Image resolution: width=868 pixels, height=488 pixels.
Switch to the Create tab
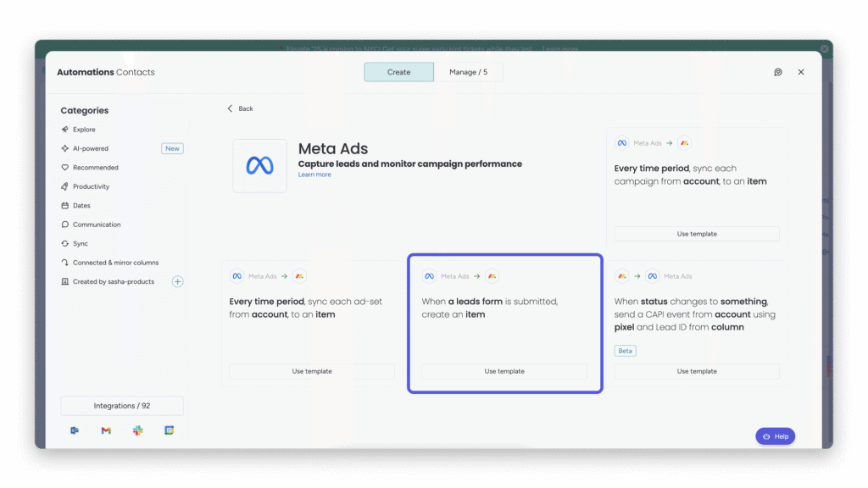(x=398, y=72)
